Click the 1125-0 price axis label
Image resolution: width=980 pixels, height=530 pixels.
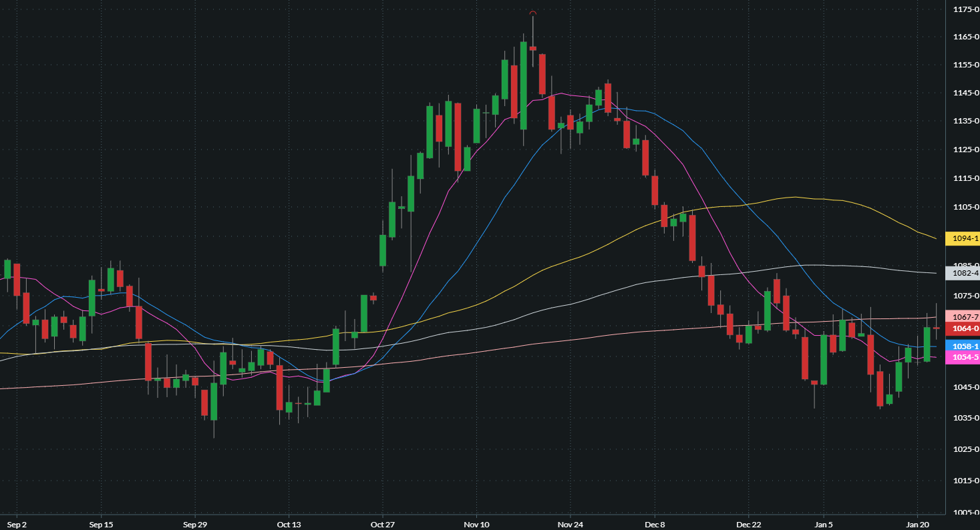[x=967, y=150]
